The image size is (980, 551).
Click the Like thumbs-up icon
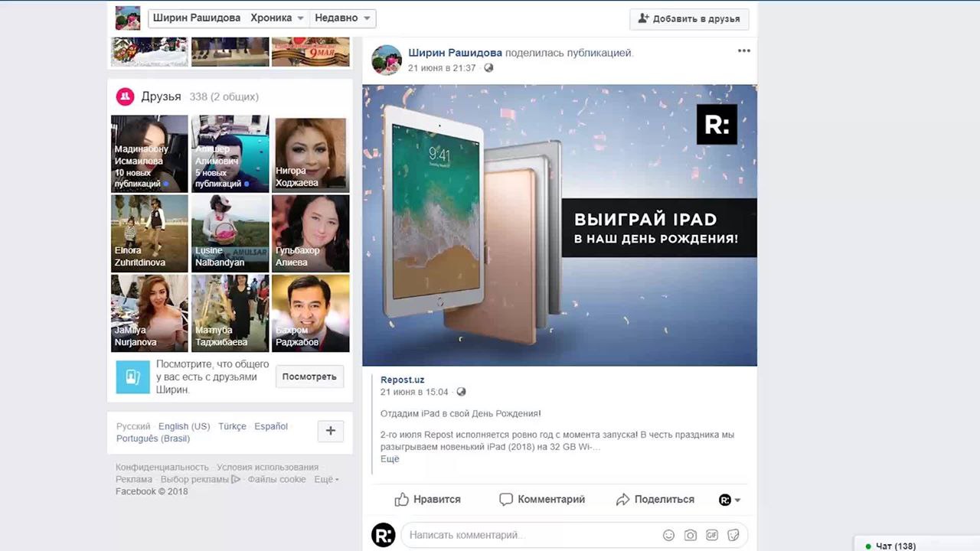pos(401,499)
